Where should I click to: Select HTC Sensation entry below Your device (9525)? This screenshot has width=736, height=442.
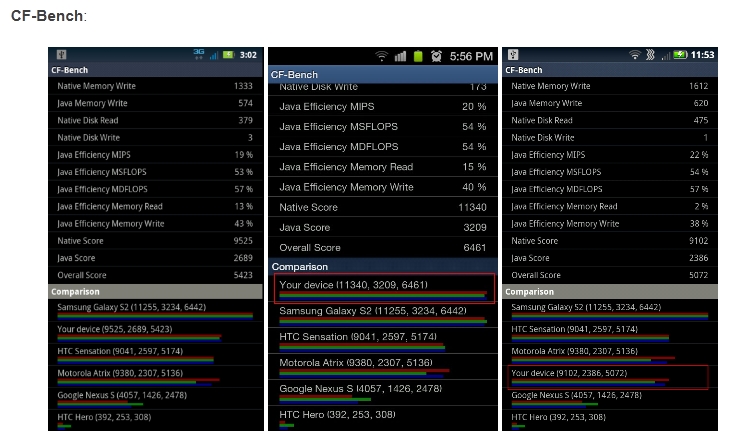(155, 355)
